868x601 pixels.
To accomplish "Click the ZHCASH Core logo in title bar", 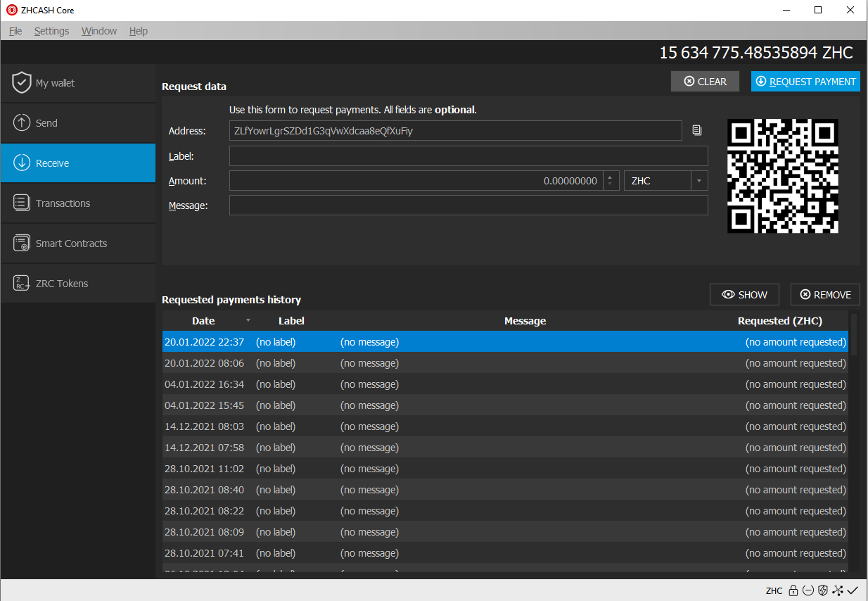I will point(11,11).
